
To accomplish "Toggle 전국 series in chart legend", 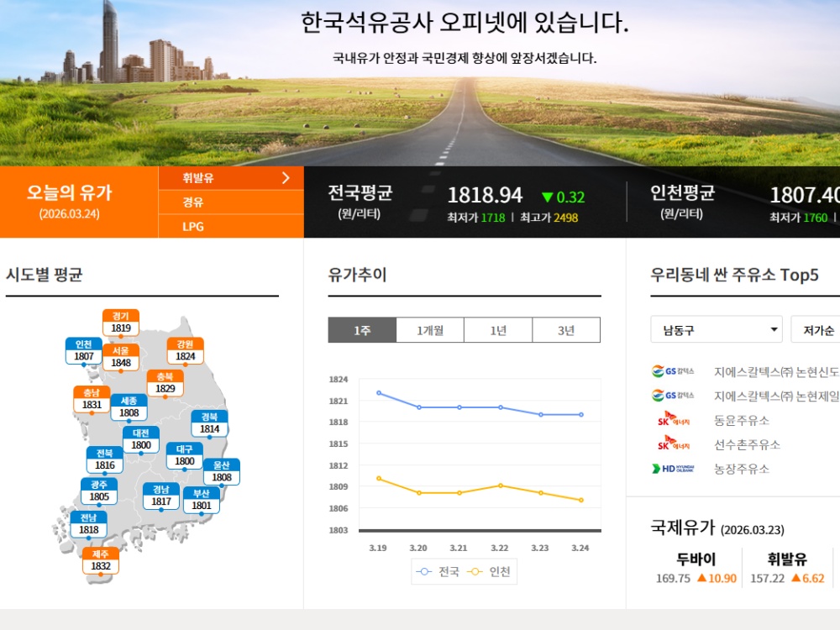I will click(x=438, y=571).
